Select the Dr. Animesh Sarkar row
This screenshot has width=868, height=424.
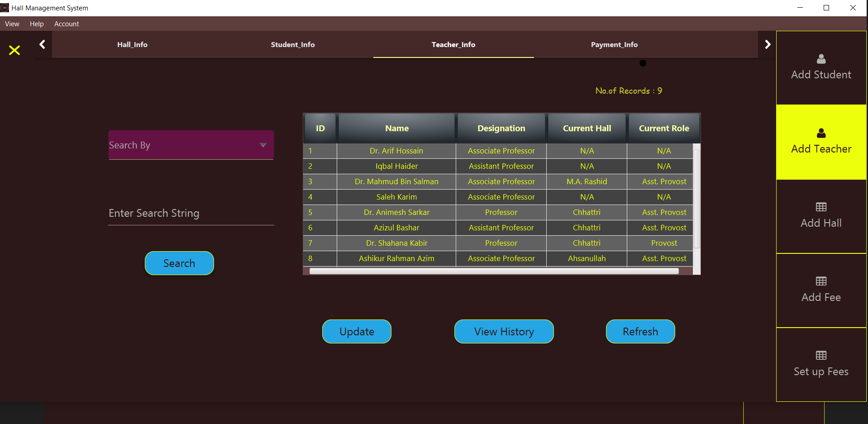coord(498,212)
